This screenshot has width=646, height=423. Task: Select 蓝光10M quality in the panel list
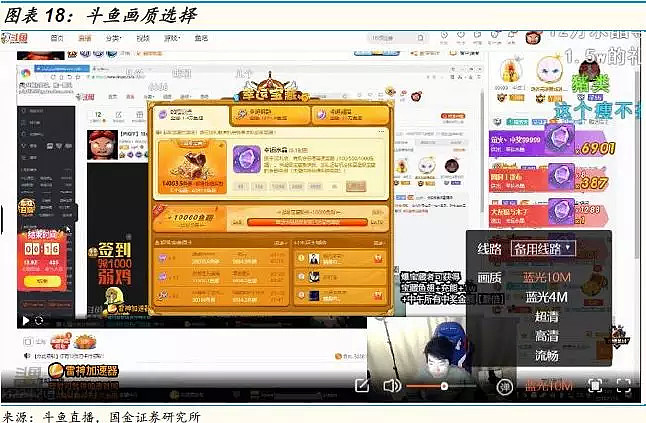[546, 278]
